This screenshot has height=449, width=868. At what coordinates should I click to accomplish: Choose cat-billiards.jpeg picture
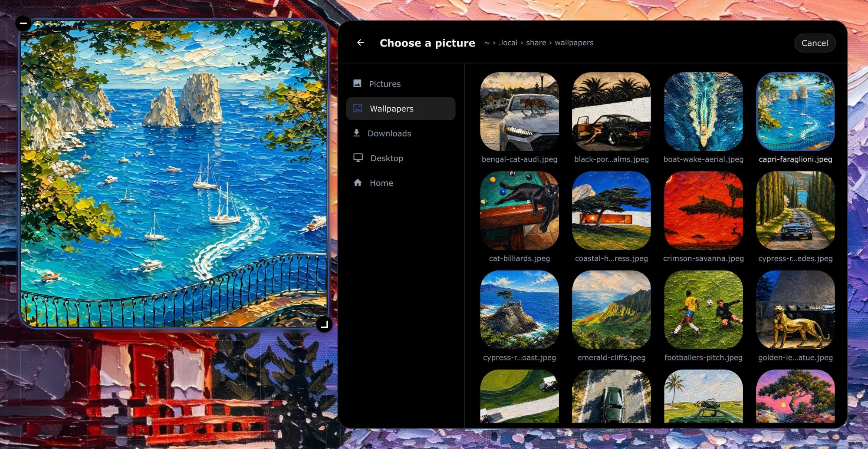click(x=519, y=211)
